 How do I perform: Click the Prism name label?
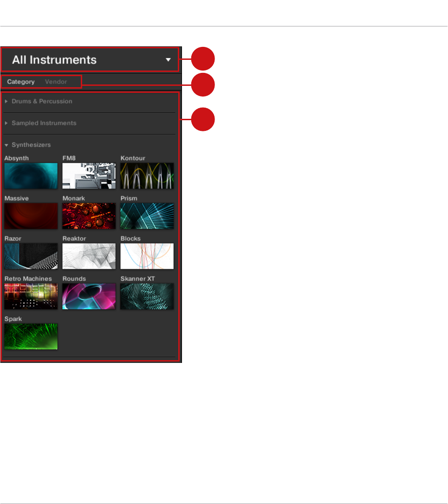(x=129, y=198)
